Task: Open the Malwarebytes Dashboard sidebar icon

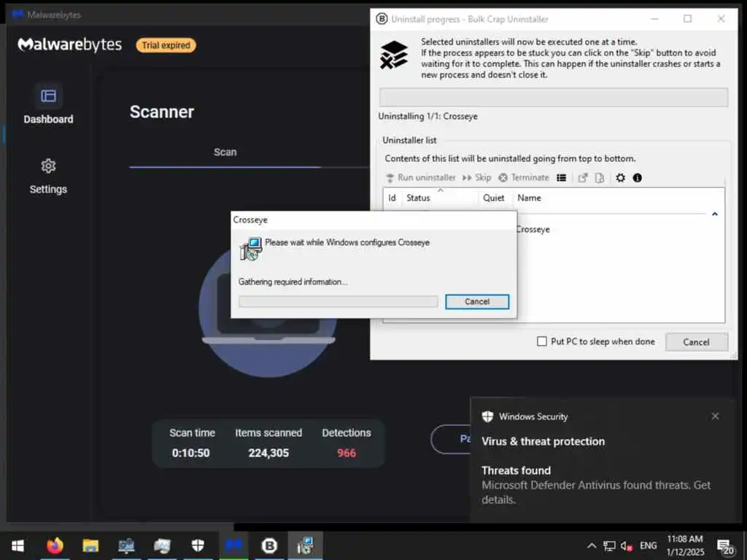Action: click(48, 96)
